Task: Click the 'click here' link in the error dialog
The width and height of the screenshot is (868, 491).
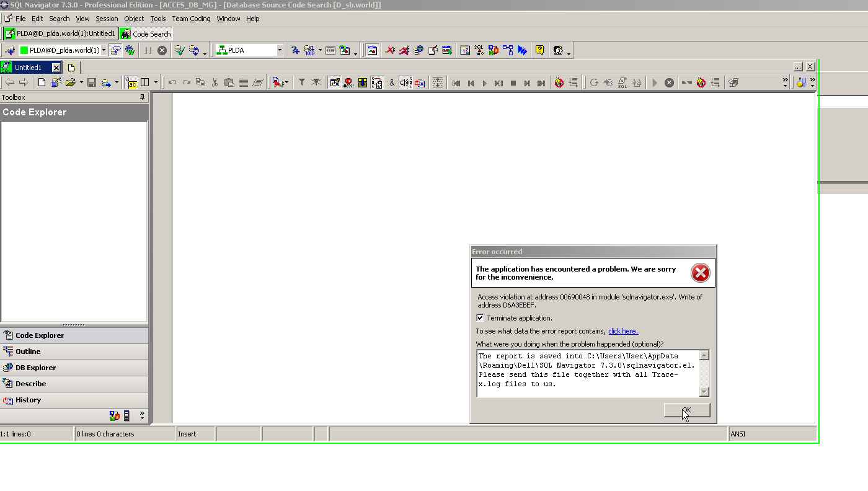Action: coord(623,331)
